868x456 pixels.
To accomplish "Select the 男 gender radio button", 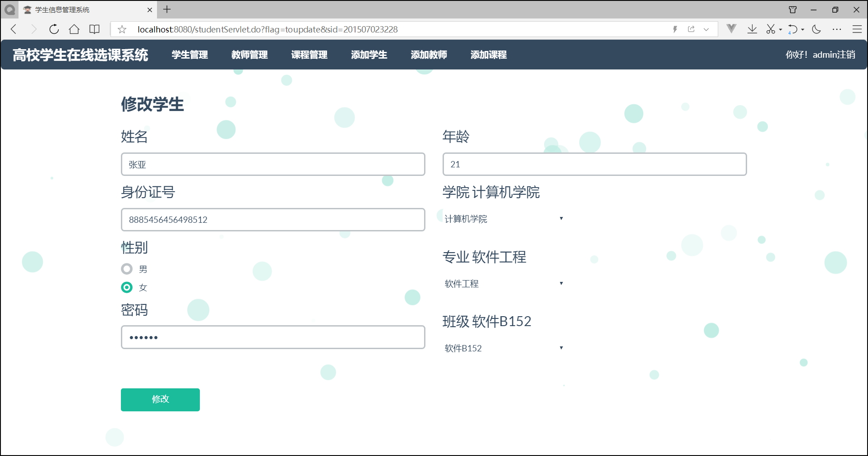I will [127, 269].
